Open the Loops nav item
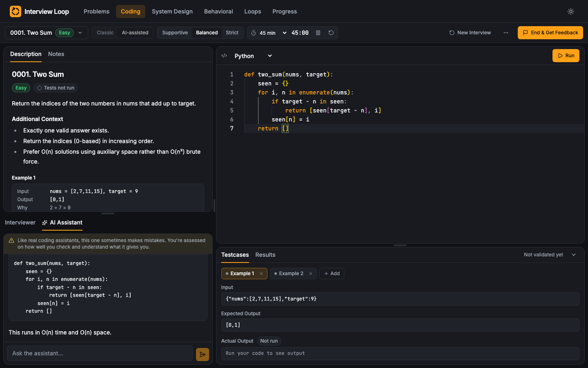Image resolution: width=588 pixels, height=368 pixels. [253, 11]
